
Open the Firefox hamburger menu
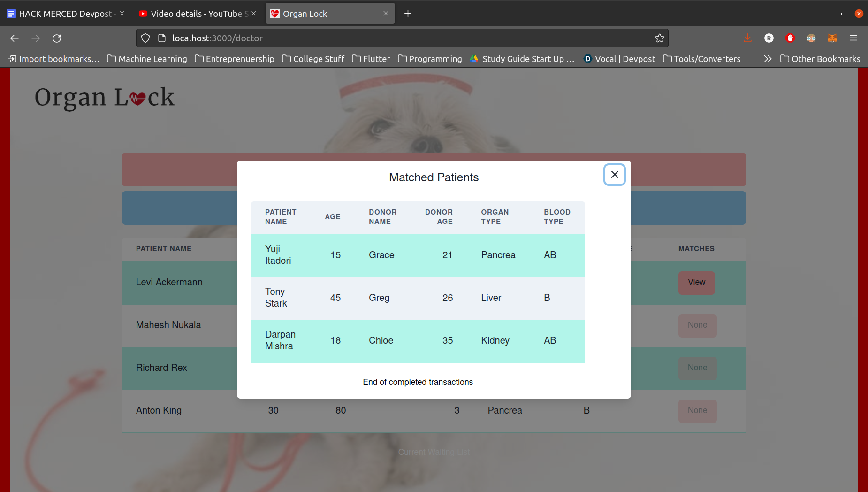coord(853,38)
